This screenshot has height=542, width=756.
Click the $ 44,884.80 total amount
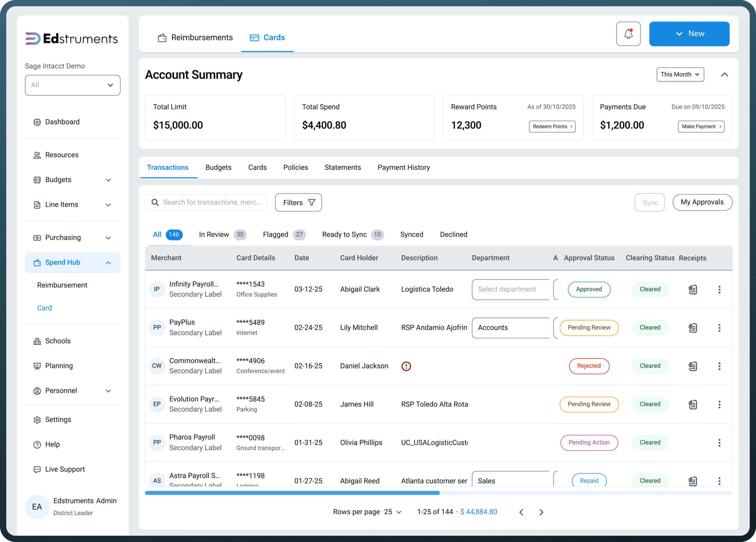pos(478,512)
